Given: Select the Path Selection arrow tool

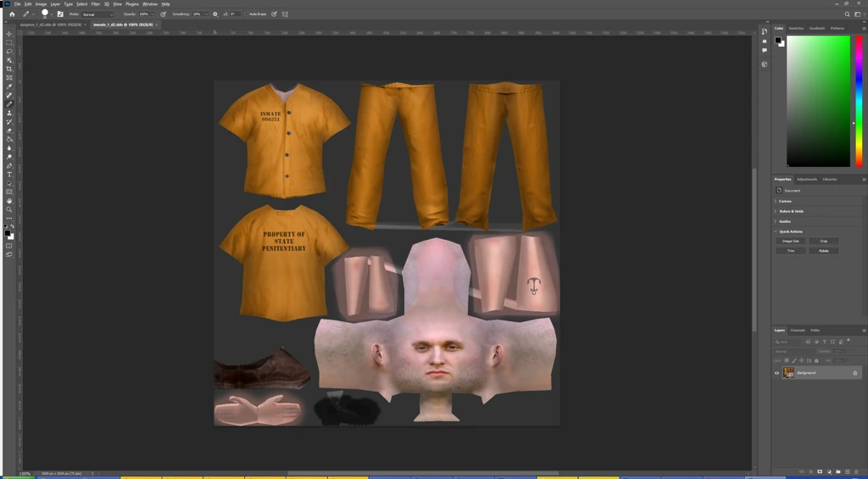Looking at the screenshot, I should point(8,183).
